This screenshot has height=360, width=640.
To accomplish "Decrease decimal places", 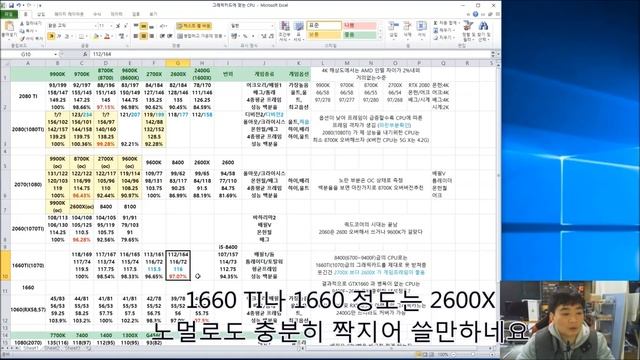I will (271, 36).
